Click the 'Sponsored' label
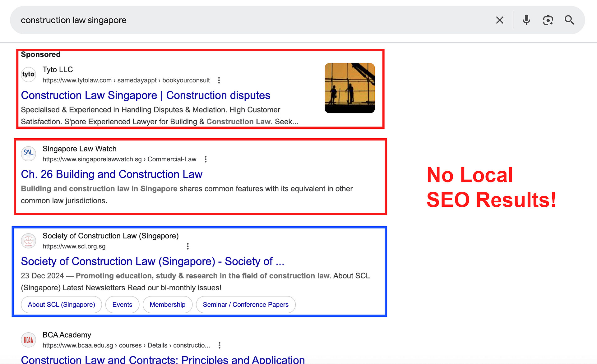Image resolution: width=597 pixels, height=364 pixels. (41, 54)
